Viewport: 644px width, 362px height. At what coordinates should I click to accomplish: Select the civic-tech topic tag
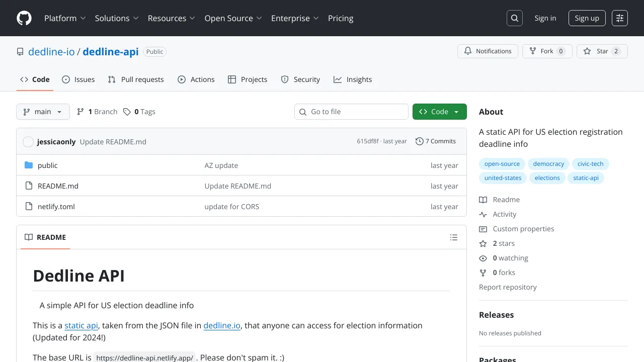(591, 164)
